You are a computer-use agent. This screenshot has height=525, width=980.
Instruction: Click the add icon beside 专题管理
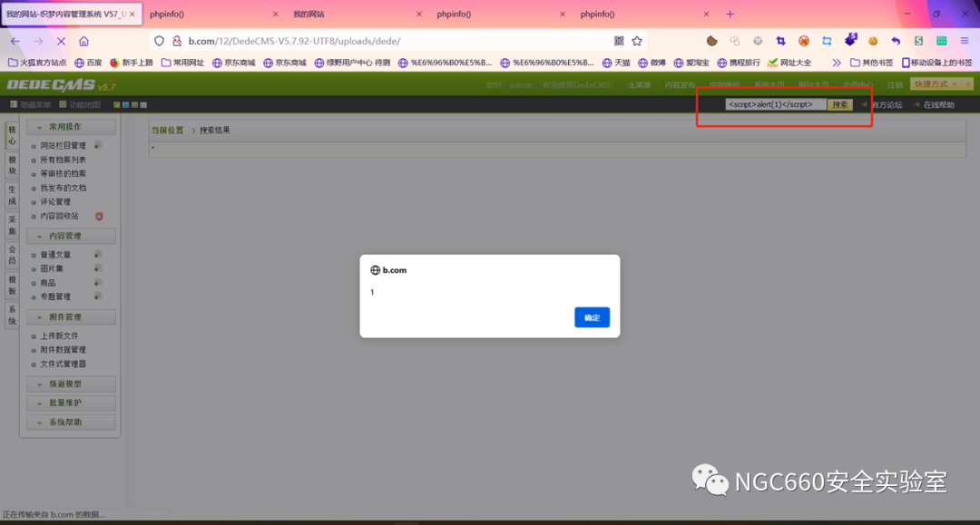tap(97, 297)
